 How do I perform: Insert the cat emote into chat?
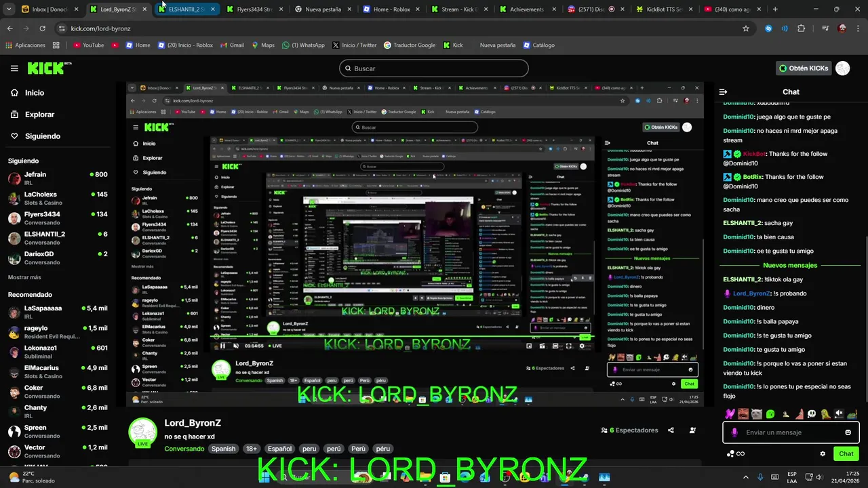pos(756,414)
